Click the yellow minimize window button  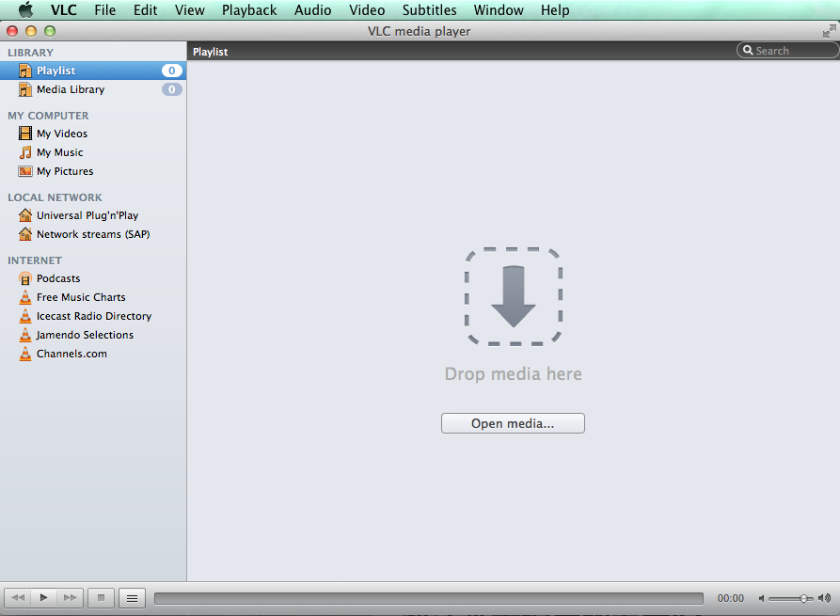click(x=31, y=31)
